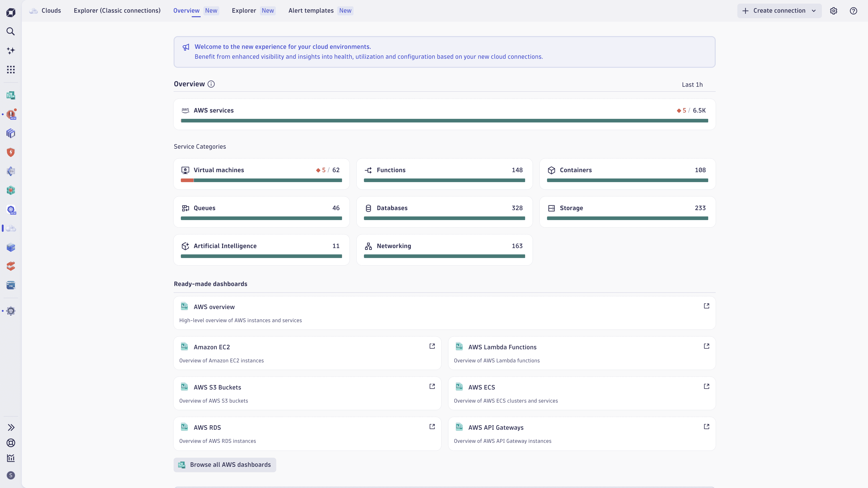
Task: Change the Last 1h time range
Action: point(692,84)
